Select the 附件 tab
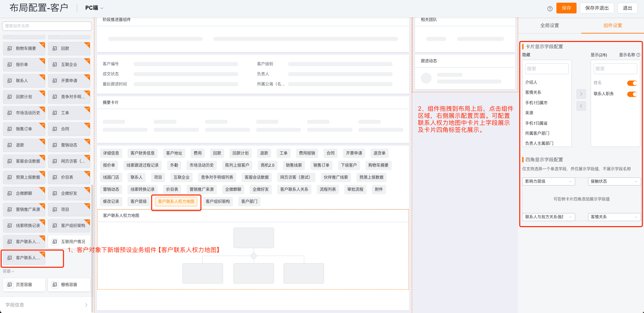Viewport: 644px width, 313px height. click(379, 190)
